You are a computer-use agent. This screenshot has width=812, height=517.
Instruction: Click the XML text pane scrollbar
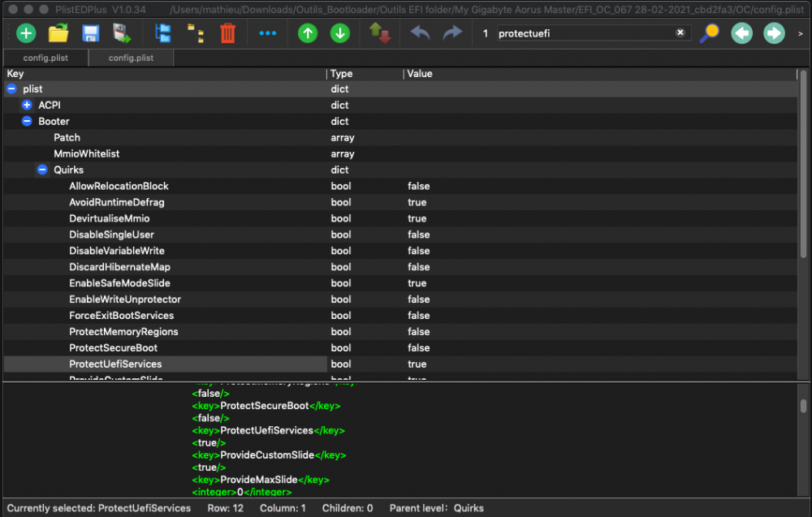point(803,407)
